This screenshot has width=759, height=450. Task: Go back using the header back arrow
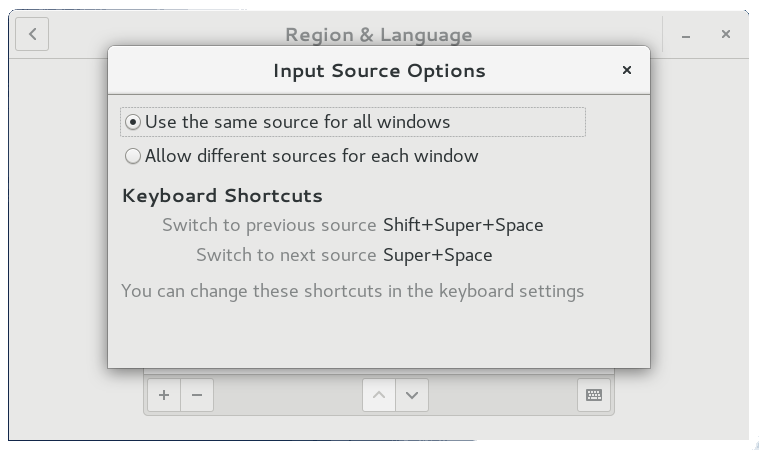[33, 35]
